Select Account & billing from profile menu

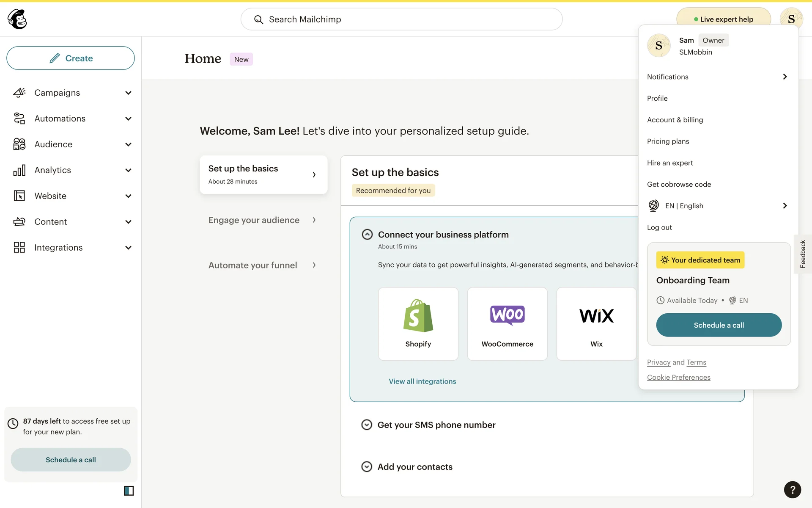(675, 120)
